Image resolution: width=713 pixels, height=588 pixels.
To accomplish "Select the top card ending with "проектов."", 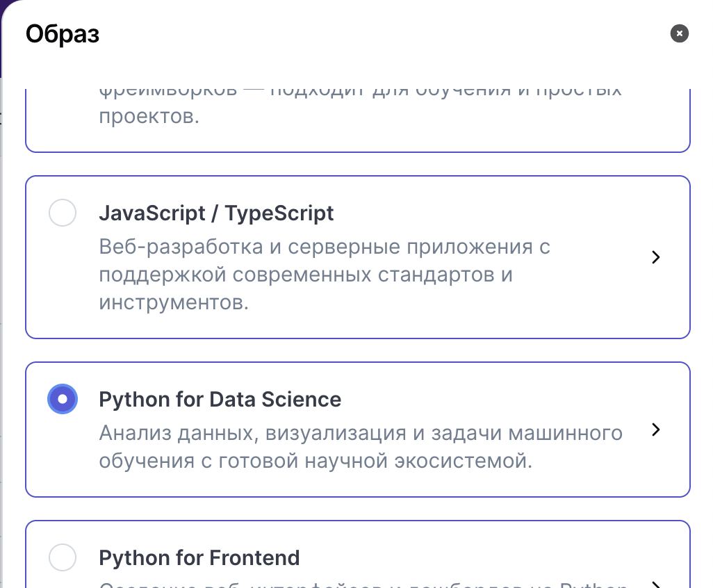I will pos(357,120).
